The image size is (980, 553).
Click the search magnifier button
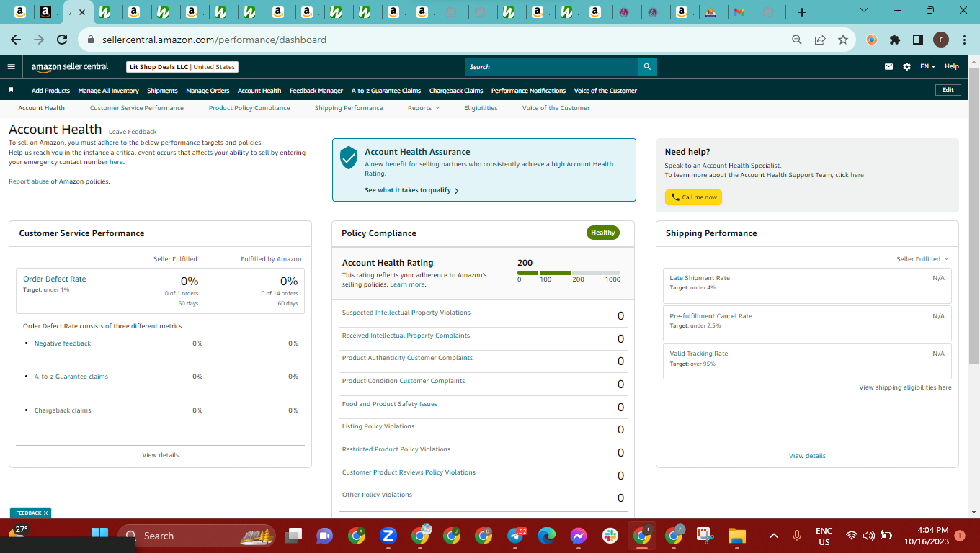point(647,67)
